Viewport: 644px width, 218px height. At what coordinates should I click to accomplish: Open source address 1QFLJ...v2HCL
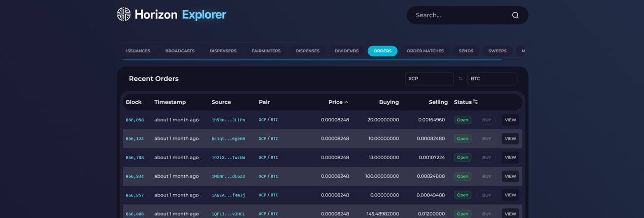[228, 214]
